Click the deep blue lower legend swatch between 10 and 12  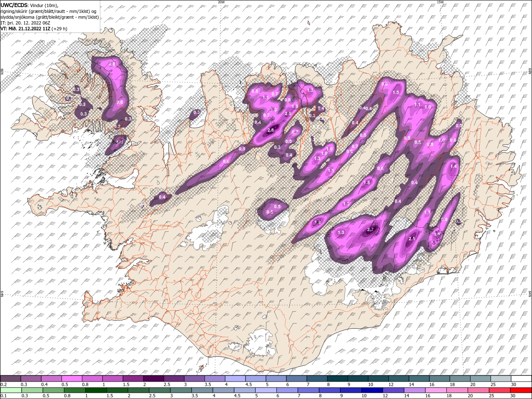click(372, 390)
